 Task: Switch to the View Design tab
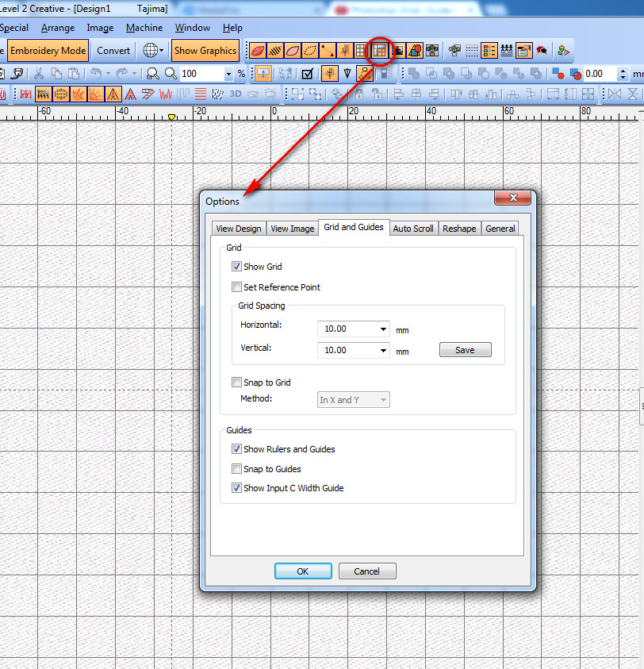(x=239, y=229)
